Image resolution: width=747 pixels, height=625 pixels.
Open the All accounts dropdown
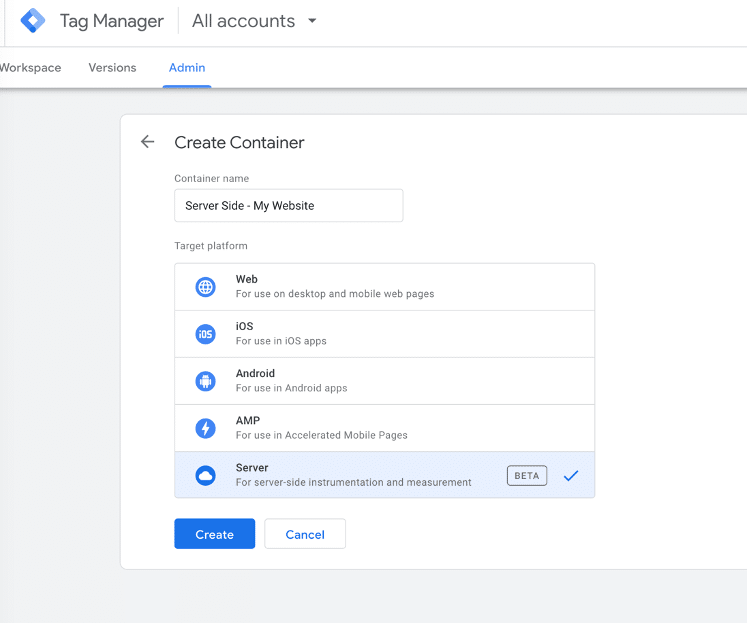243,21
